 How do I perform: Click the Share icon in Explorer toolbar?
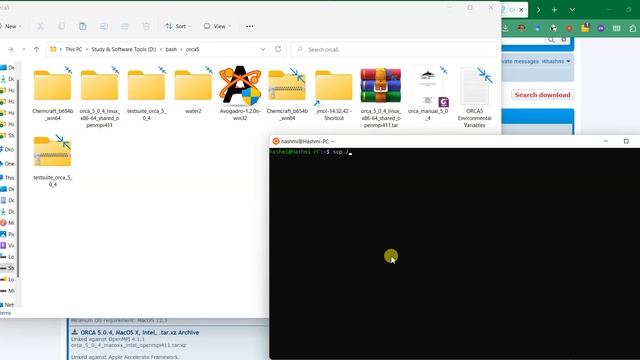tap(125, 26)
